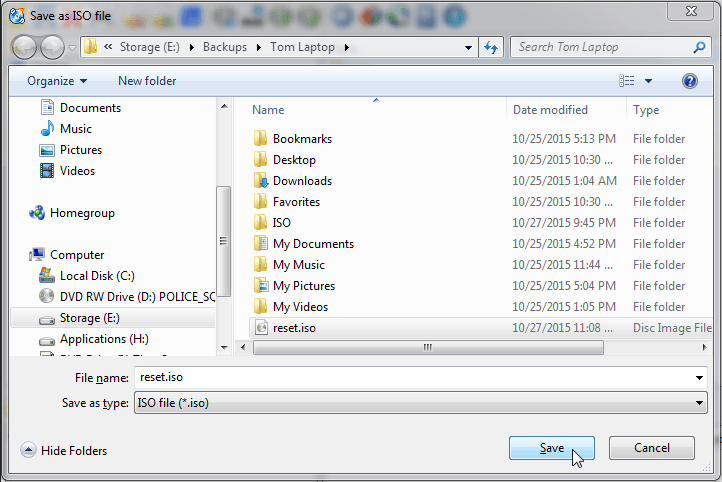Open the Downloads folder icon
The height and width of the screenshot is (482, 722).
pos(260,181)
